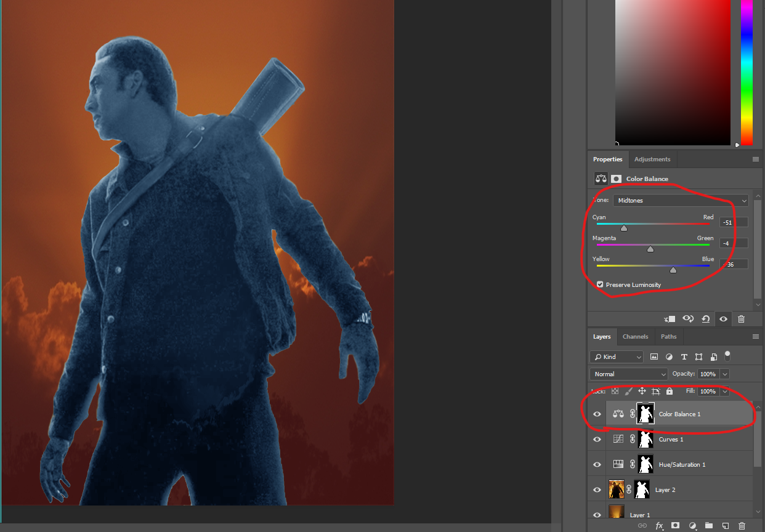
Task: Reset adjustment to defaults icon
Action: 706,319
